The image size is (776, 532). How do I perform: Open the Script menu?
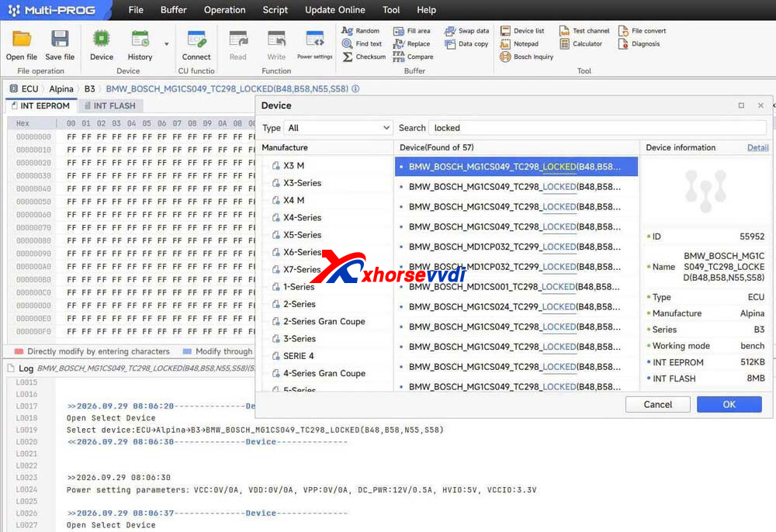pos(275,10)
